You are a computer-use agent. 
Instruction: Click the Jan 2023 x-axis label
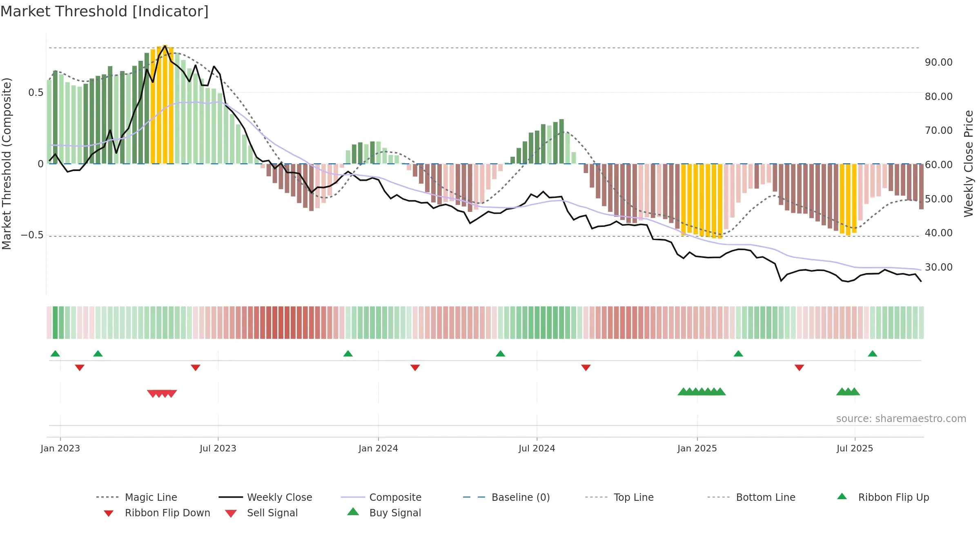pos(60,449)
